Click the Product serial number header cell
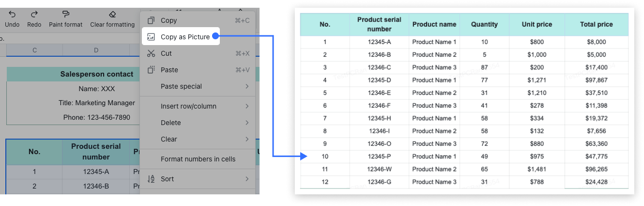 click(x=96, y=152)
